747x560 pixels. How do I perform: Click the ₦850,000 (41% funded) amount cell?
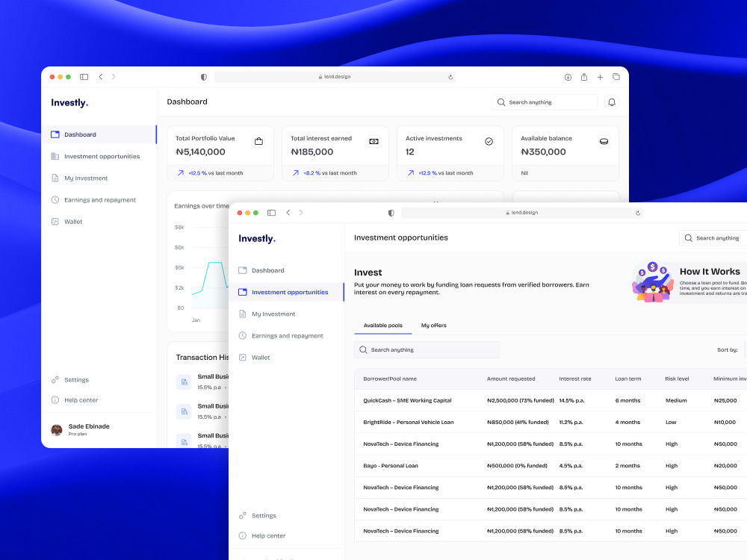click(x=518, y=423)
